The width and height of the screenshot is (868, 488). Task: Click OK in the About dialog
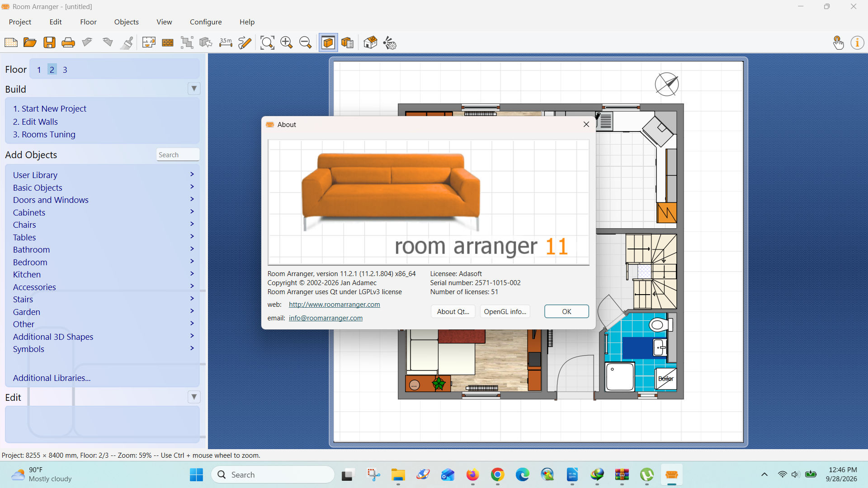pyautogui.click(x=566, y=311)
